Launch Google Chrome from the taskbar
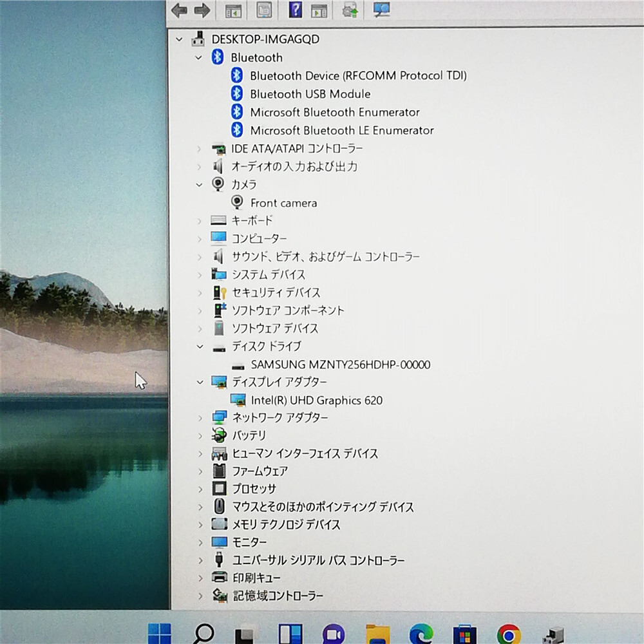Image resolution: width=644 pixels, height=644 pixels. [509, 634]
